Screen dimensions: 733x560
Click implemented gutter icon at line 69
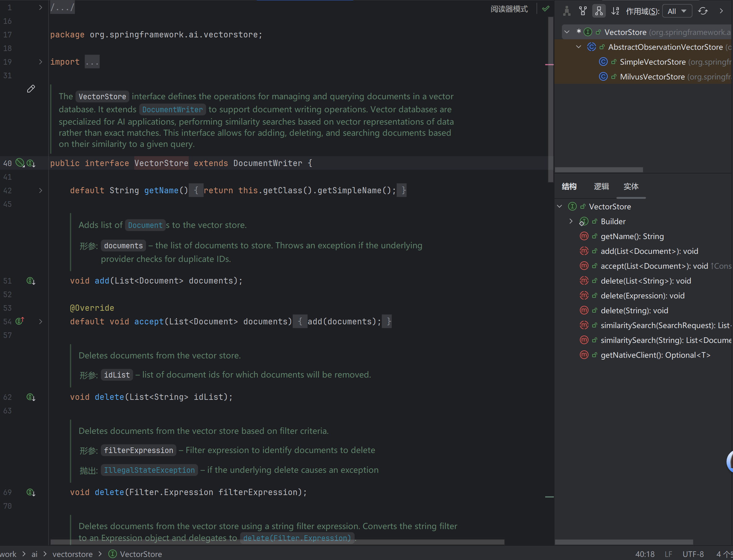31,492
